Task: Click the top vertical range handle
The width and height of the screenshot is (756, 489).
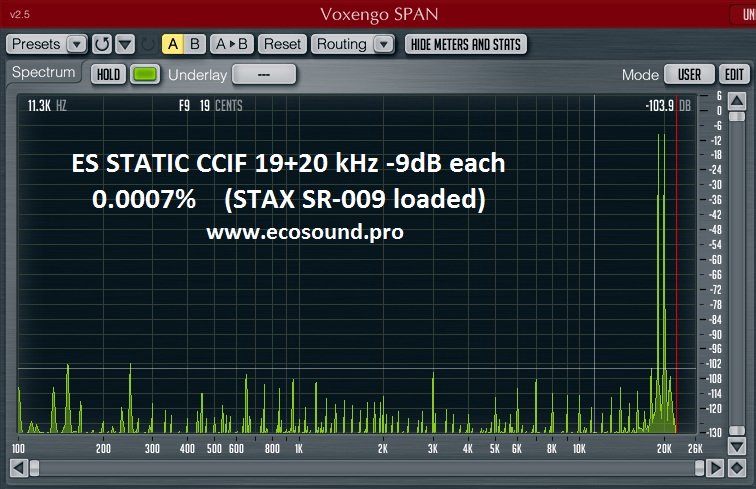Action: 737,117
